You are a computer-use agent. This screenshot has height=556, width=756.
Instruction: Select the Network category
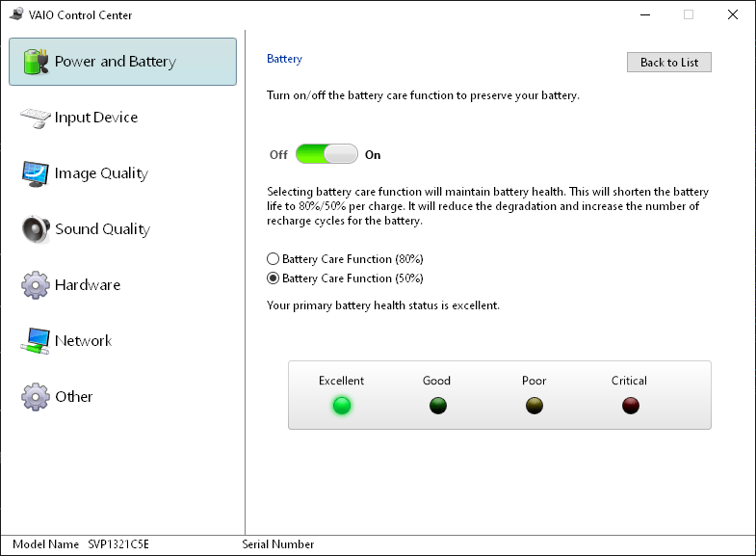122,341
